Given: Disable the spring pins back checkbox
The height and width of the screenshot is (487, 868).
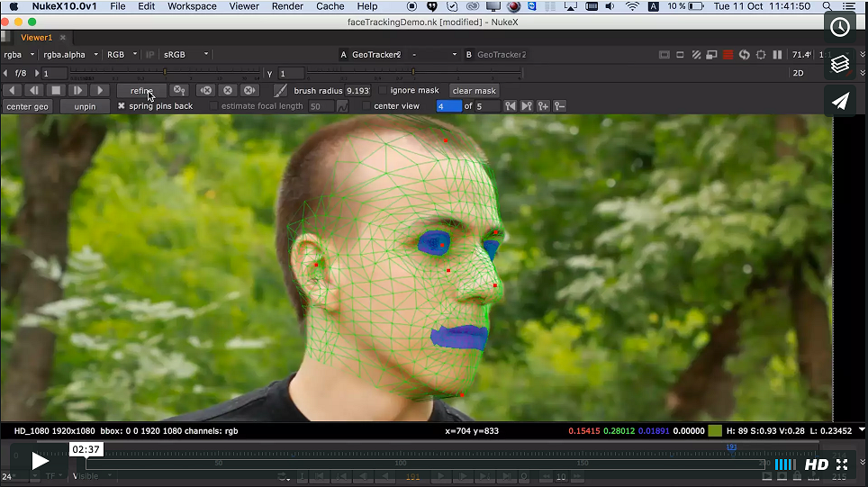Looking at the screenshot, I should click(x=122, y=106).
